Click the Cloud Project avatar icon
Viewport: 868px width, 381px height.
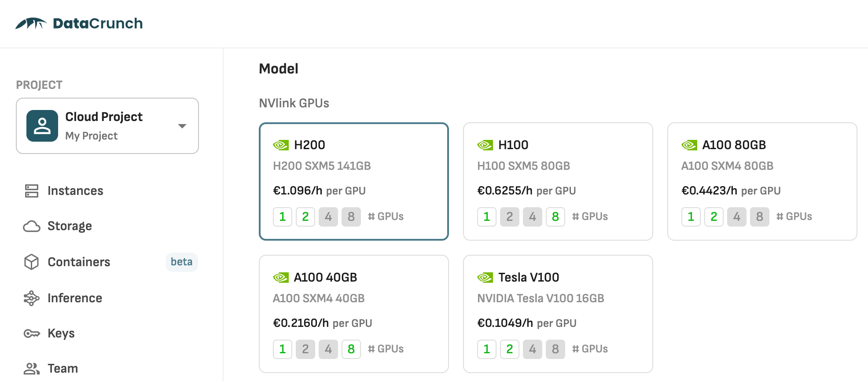click(x=42, y=126)
